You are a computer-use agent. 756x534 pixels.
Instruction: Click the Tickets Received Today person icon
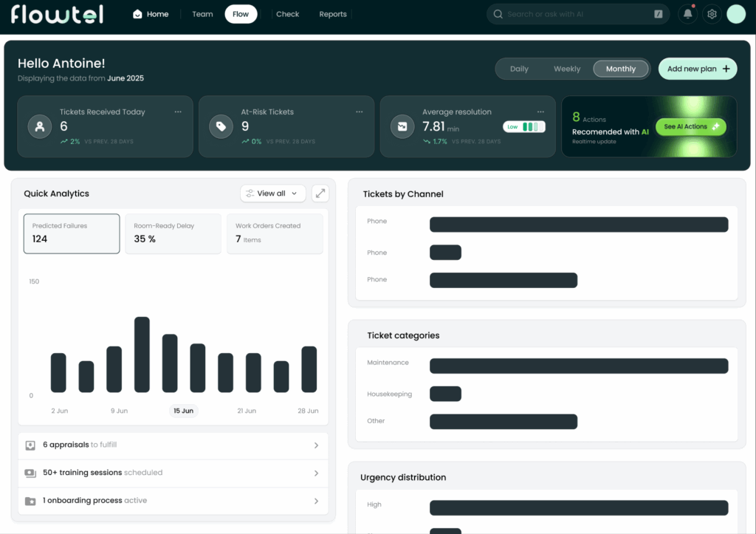pos(40,126)
